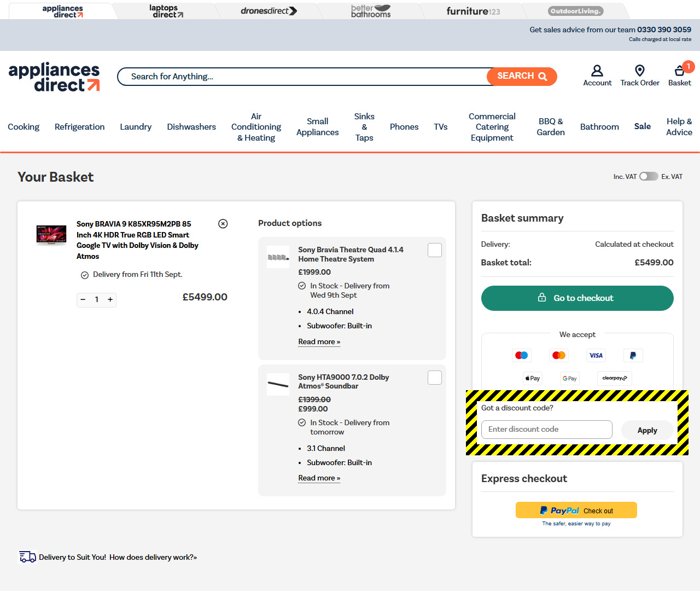Select the appliances direct site tab
The height and width of the screenshot is (591, 700).
(63, 11)
